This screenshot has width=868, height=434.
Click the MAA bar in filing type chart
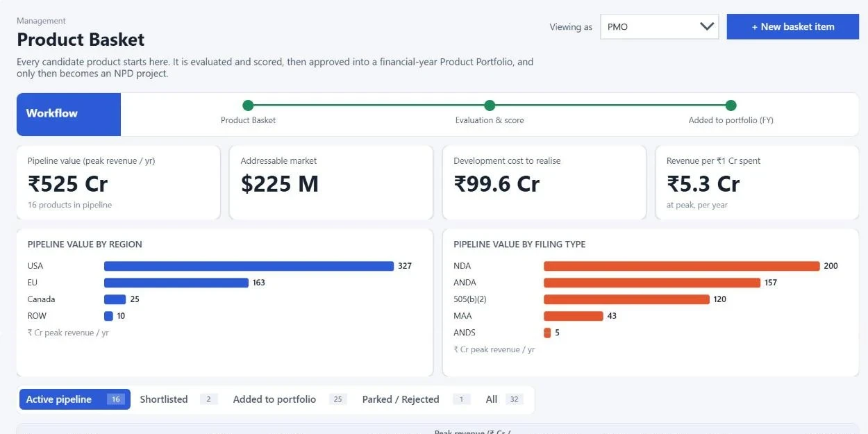click(x=574, y=316)
